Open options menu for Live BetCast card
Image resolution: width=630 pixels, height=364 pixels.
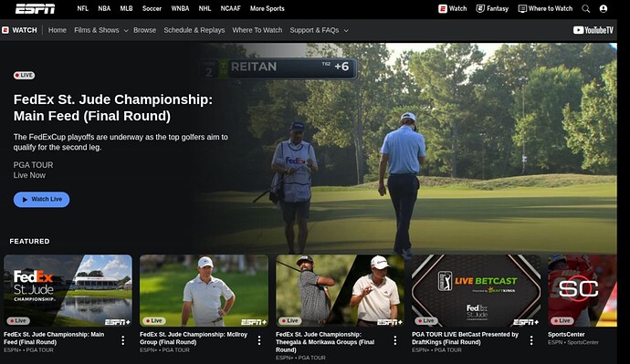(531, 340)
